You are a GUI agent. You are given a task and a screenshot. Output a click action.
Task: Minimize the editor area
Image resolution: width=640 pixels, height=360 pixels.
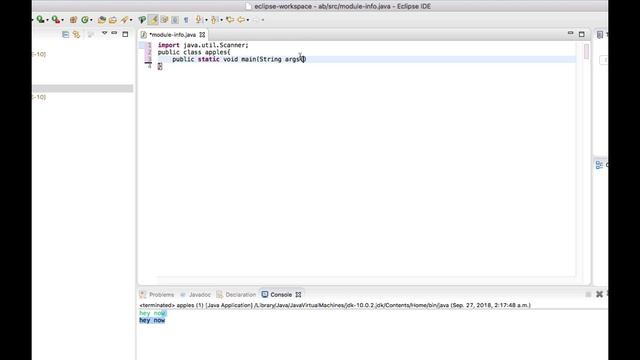click(571, 33)
